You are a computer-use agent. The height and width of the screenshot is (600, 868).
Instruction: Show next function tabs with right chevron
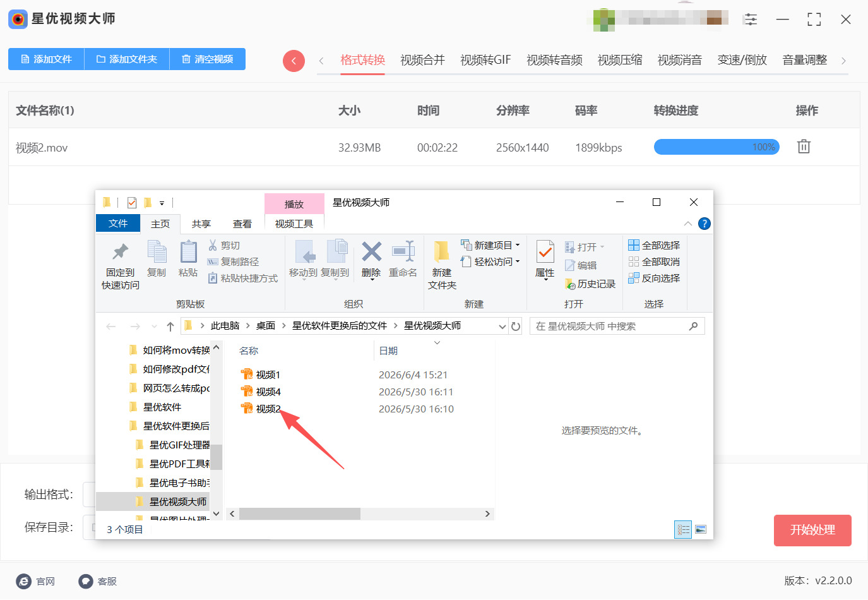coord(843,61)
